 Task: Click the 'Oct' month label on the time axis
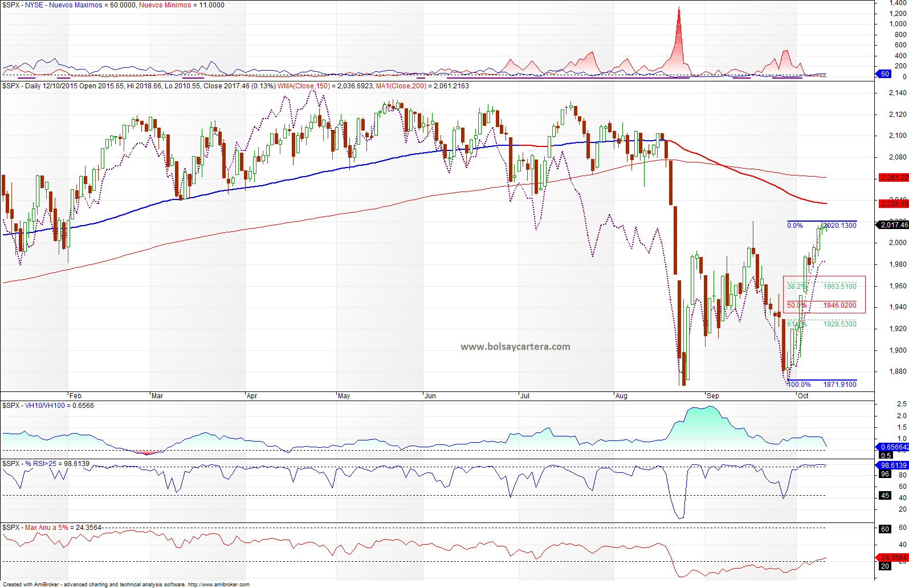point(803,396)
